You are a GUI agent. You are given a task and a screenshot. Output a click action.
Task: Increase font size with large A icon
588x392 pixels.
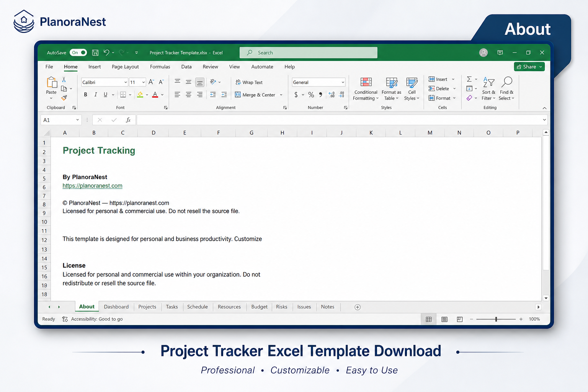click(x=151, y=82)
